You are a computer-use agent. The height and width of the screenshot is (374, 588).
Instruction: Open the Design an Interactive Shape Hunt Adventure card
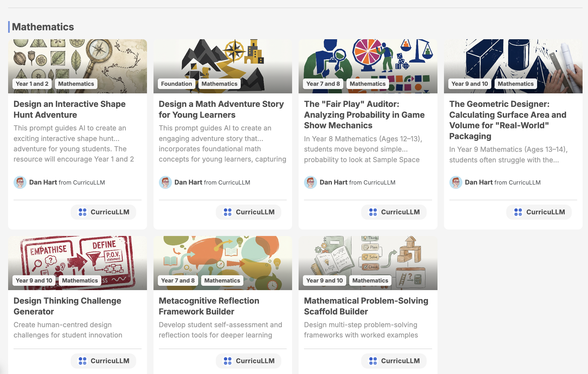pos(69,109)
